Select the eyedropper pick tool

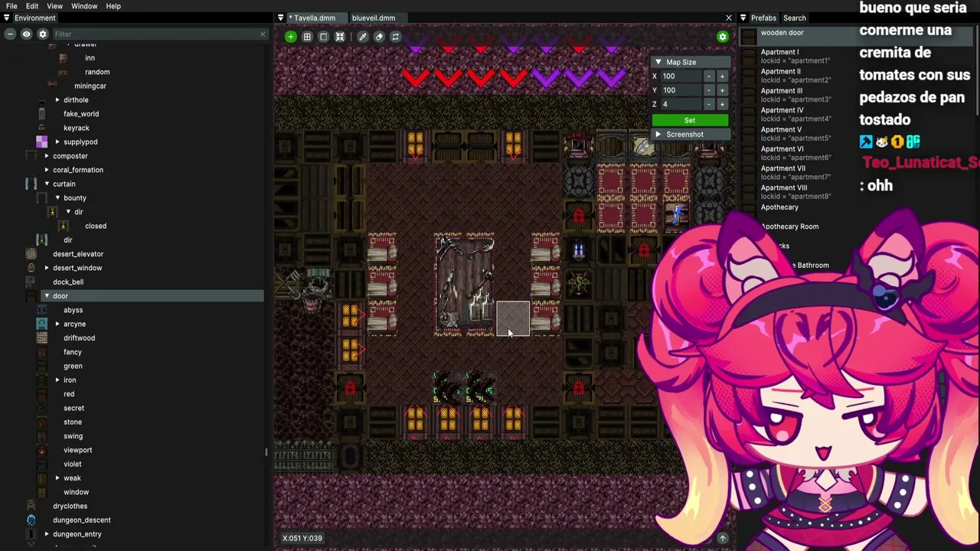point(363,37)
